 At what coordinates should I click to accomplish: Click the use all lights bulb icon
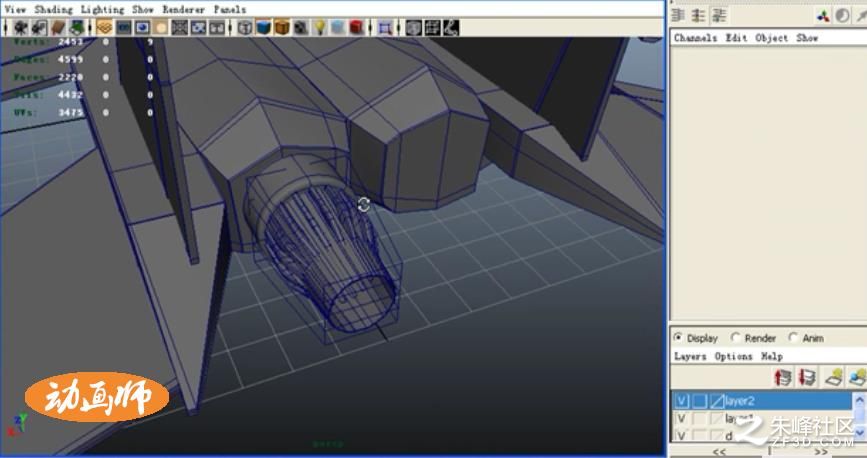pos(320,27)
